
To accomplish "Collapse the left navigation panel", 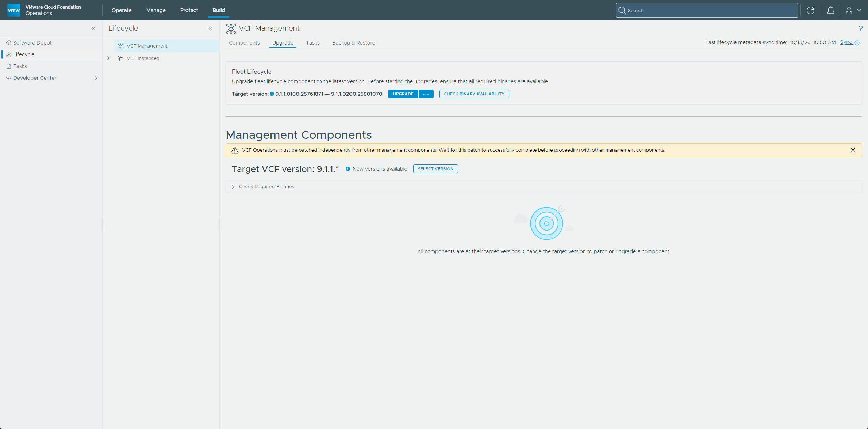I will point(93,29).
